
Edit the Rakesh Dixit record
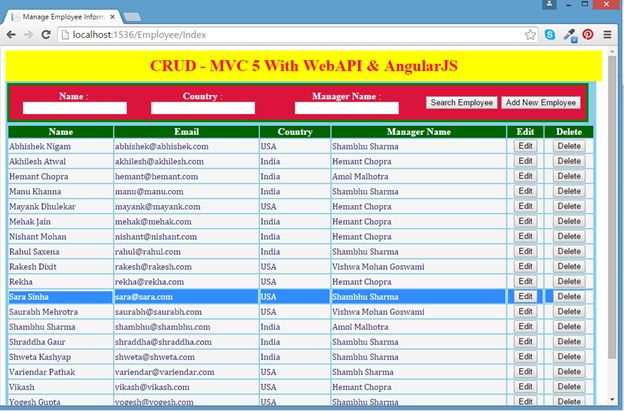[x=525, y=267]
